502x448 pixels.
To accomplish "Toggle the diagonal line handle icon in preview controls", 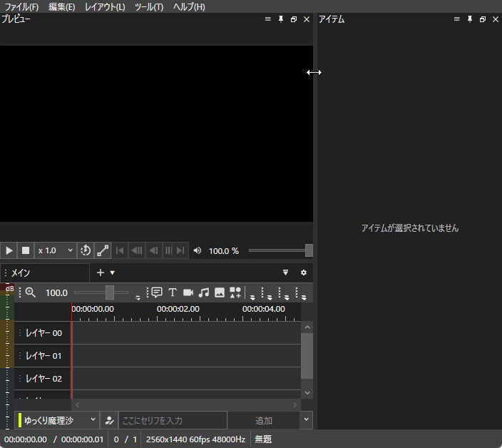I will pyautogui.click(x=103, y=250).
